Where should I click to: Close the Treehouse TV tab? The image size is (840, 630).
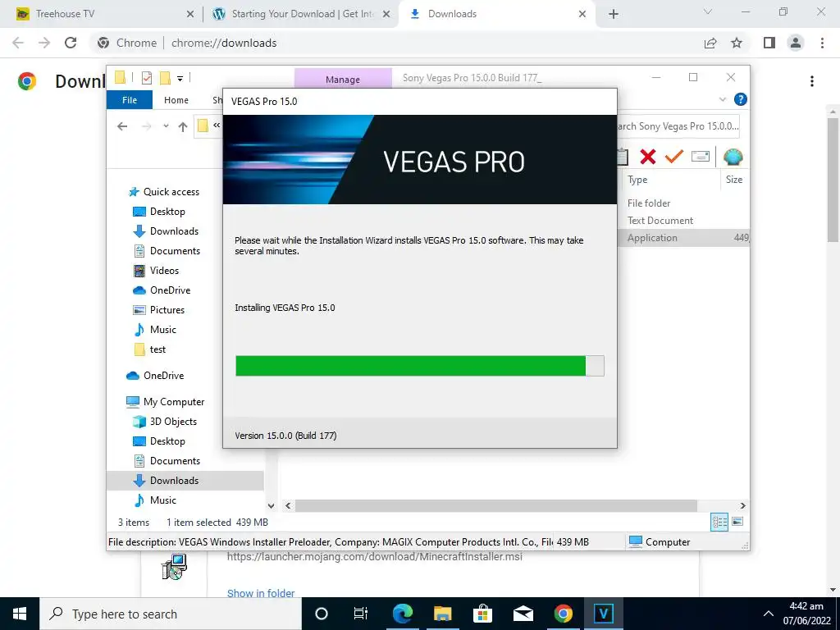pos(190,14)
